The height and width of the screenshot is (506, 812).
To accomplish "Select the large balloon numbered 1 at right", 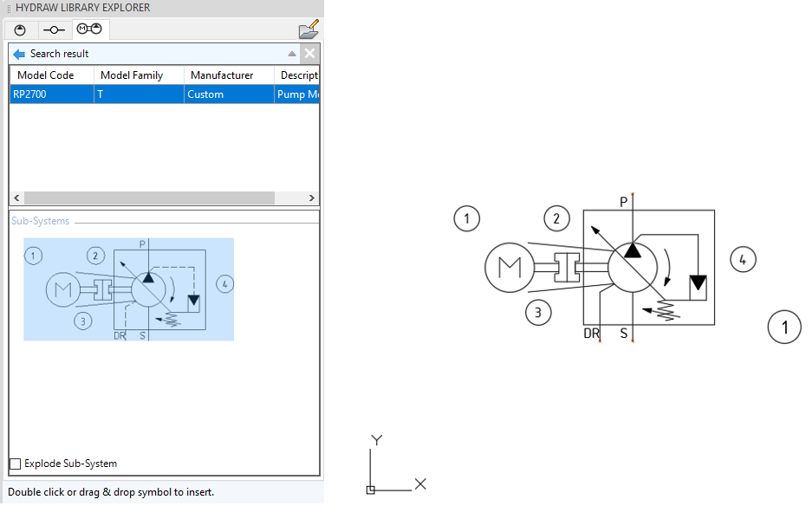I will tap(785, 328).
